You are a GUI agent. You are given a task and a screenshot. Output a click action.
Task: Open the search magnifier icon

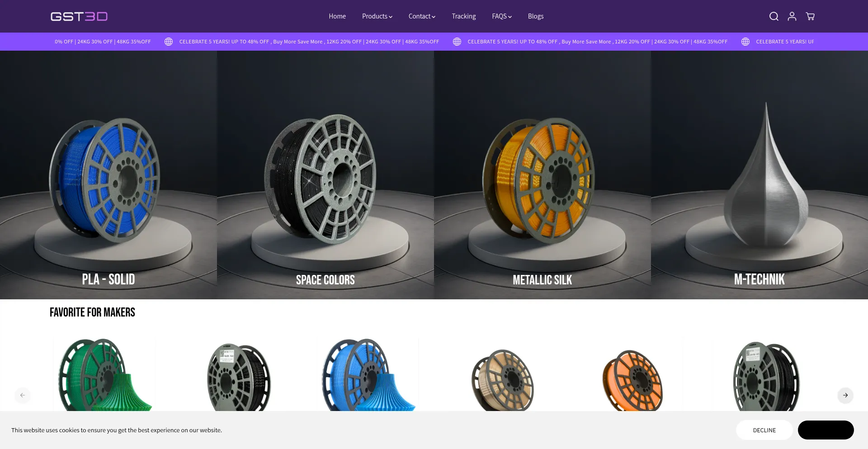(x=774, y=16)
